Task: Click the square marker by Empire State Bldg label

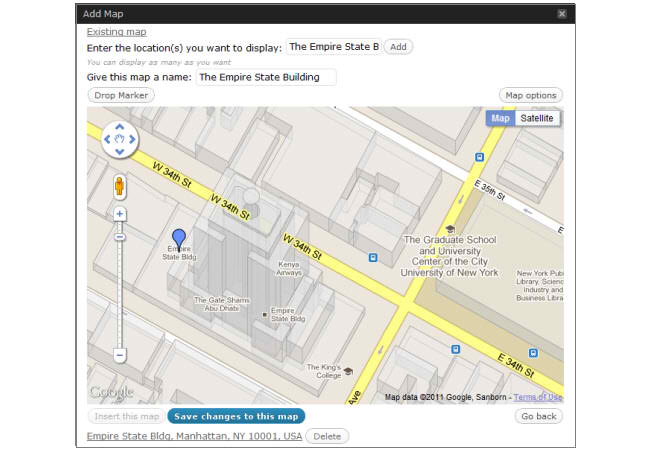Action: coord(264,315)
